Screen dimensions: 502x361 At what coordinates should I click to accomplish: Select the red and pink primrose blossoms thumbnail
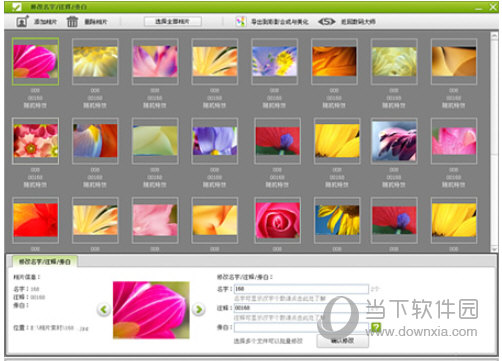coord(35,141)
